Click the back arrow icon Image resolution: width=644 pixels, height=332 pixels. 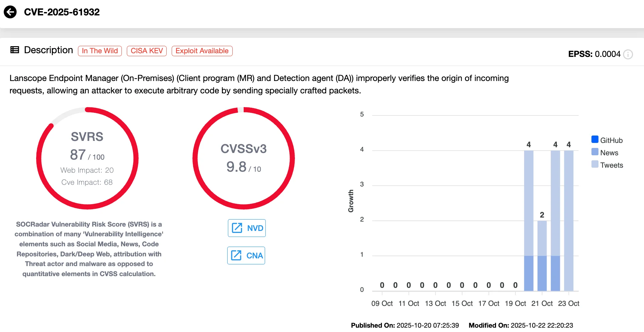coord(10,12)
